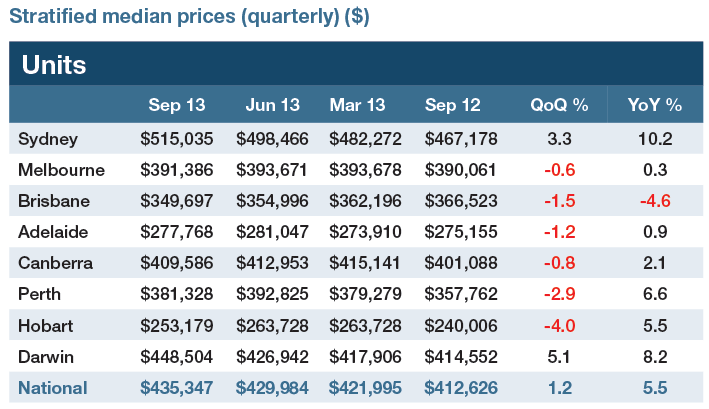Select the National summary row label

click(53, 388)
